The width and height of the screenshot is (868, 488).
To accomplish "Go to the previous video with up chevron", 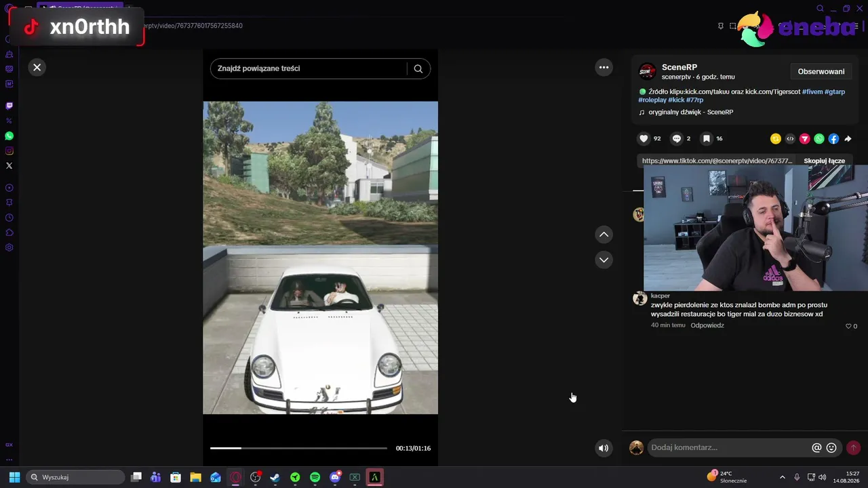I will pyautogui.click(x=604, y=235).
